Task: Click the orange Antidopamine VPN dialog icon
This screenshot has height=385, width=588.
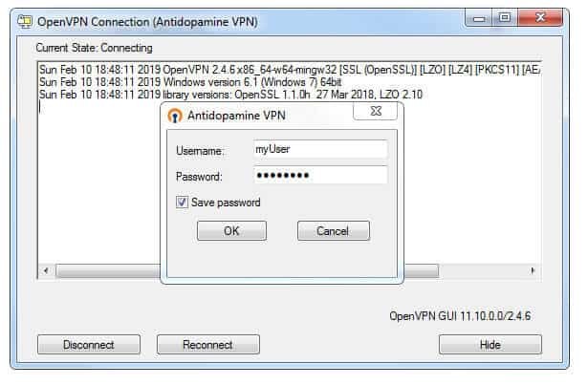Action: point(175,116)
